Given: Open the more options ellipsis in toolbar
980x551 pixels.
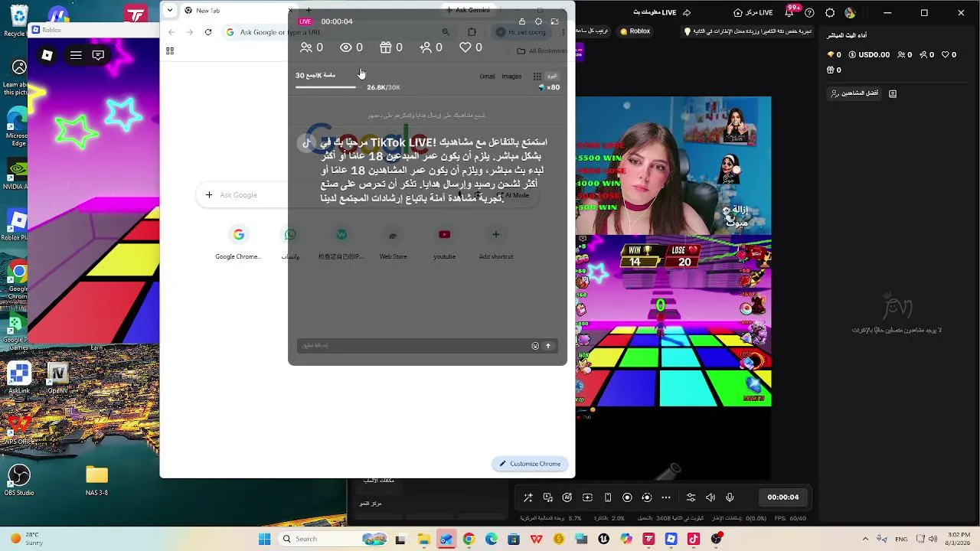Looking at the screenshot, I should 666,497.
